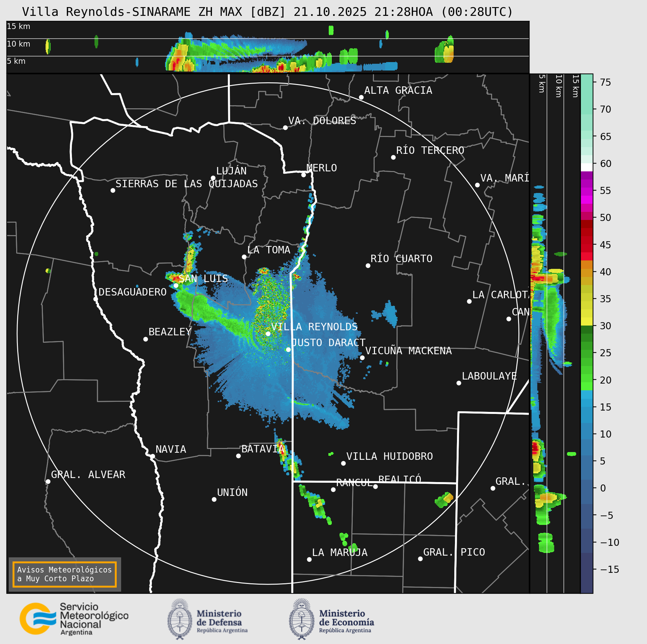647x644 pixels.
Task: Click the Río Cuarto city marker
Action: point(368,265)
